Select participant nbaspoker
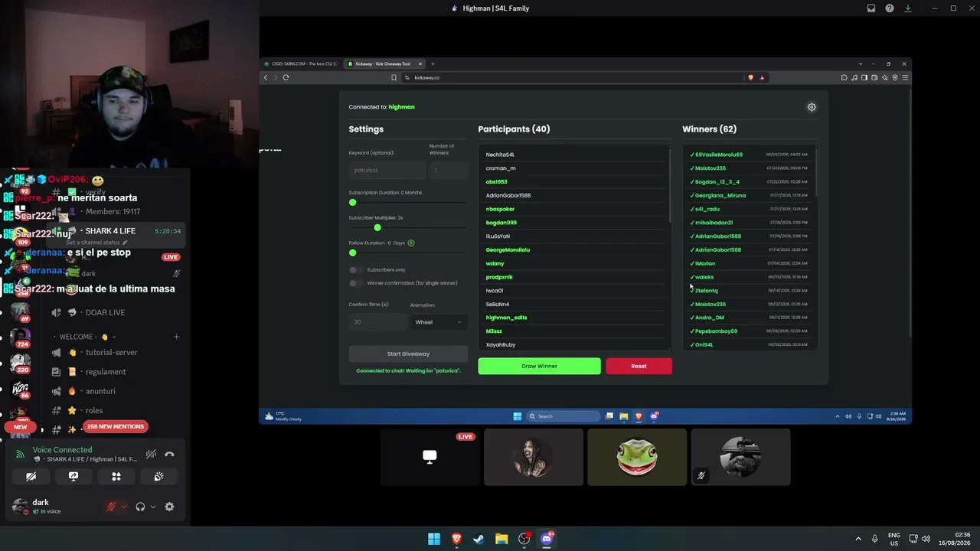The height and width of the screenshot is (551, 980). point(500,209)
